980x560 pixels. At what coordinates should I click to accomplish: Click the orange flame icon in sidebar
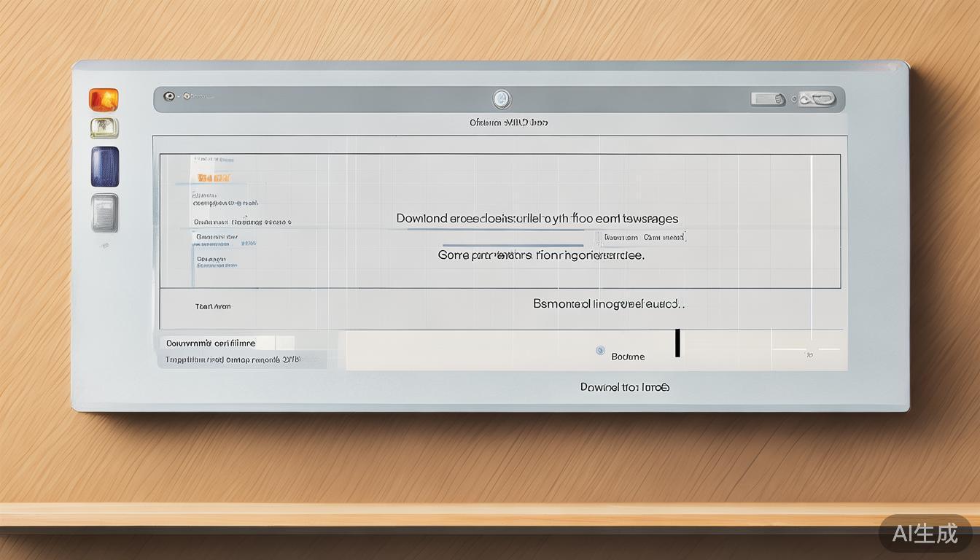pos(104,100)
